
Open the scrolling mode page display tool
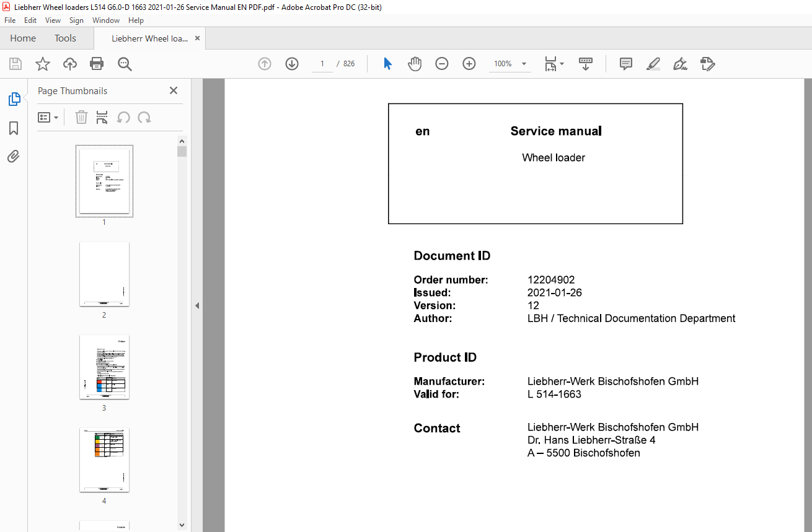pyautogui.click(x=586, y=64)
